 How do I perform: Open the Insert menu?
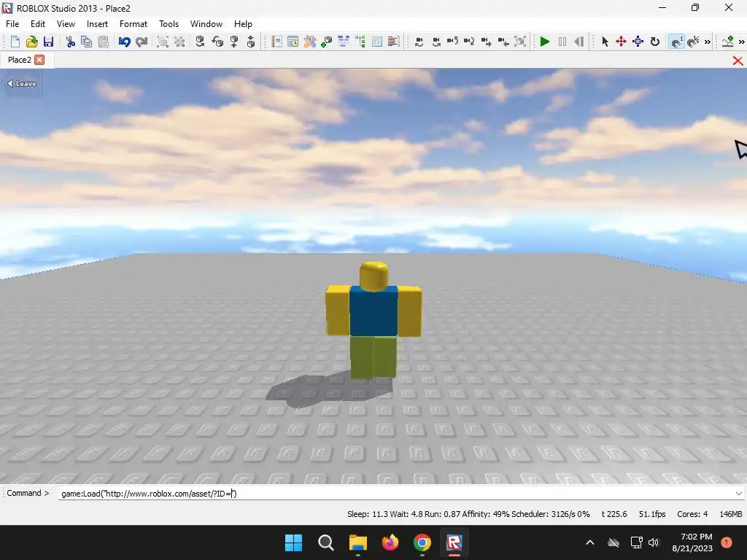pyautogui.click(x=97, y=24)
